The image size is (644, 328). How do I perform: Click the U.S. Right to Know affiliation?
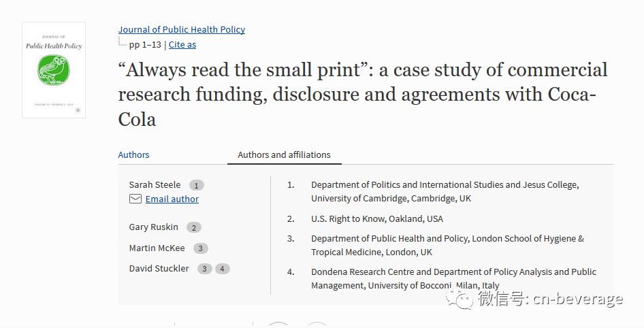pos(377,219)
